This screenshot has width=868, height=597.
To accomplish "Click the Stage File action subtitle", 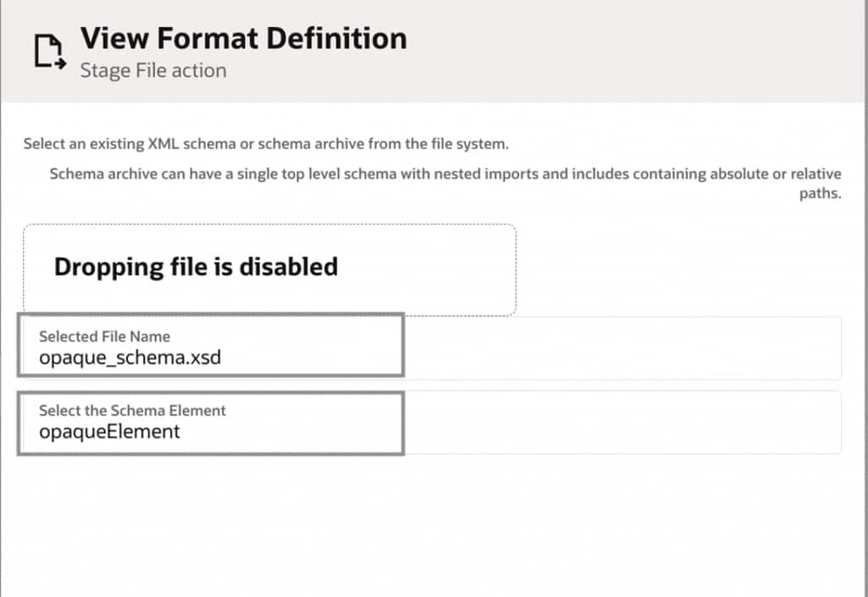I will 153,70.
